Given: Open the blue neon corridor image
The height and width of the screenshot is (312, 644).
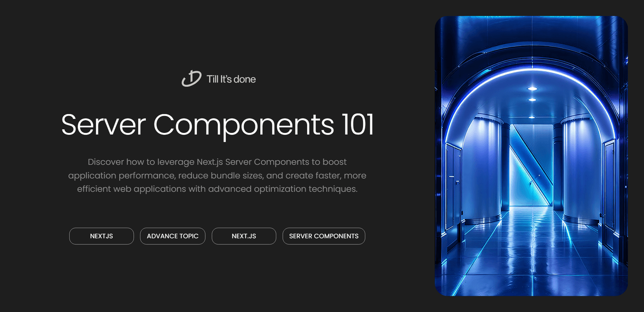Looking at the screenshot, I should (531, 156).
